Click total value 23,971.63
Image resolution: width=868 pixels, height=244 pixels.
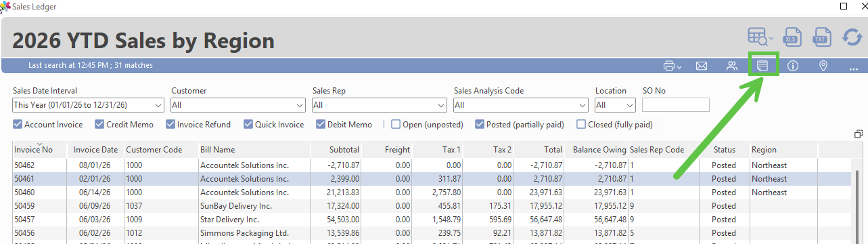pyautogui.click(x=546, y=192)
